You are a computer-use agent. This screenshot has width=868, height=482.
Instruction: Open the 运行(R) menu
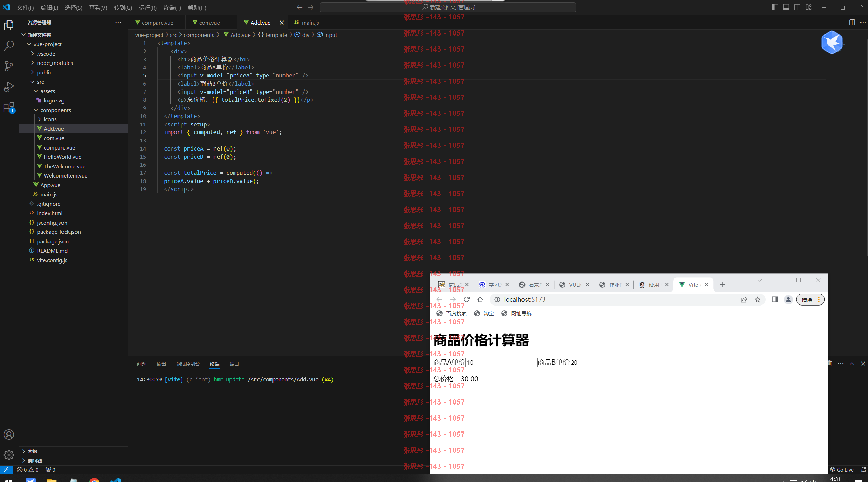pyautogui.click(x=148, y=8)
